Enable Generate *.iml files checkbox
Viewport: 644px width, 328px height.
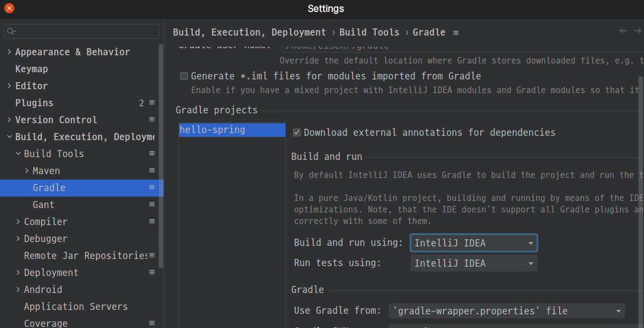[184, 76]
